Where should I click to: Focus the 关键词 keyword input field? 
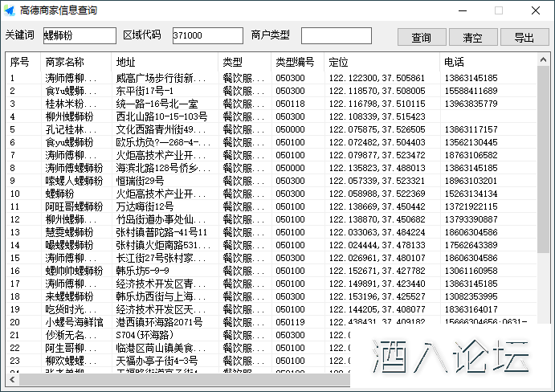80,36
